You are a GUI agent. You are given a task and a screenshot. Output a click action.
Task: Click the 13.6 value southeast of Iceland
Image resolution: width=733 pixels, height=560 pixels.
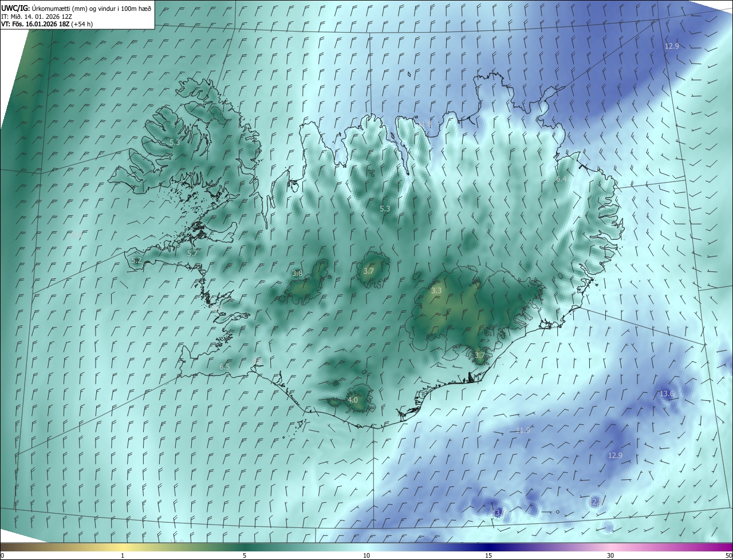[x=667, y=394]
